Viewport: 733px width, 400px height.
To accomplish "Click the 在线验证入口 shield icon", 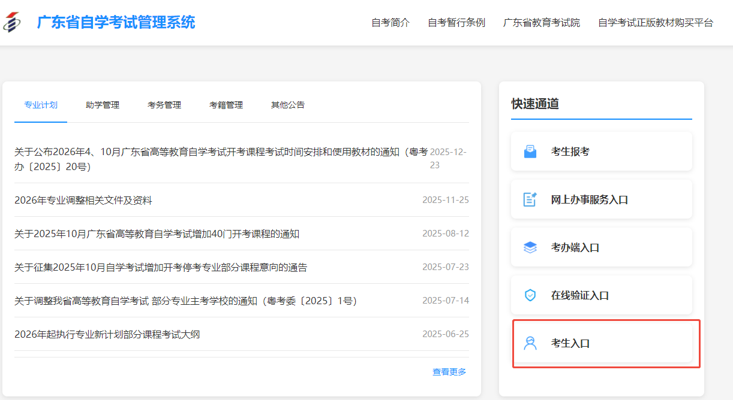I will click(530, 295).
